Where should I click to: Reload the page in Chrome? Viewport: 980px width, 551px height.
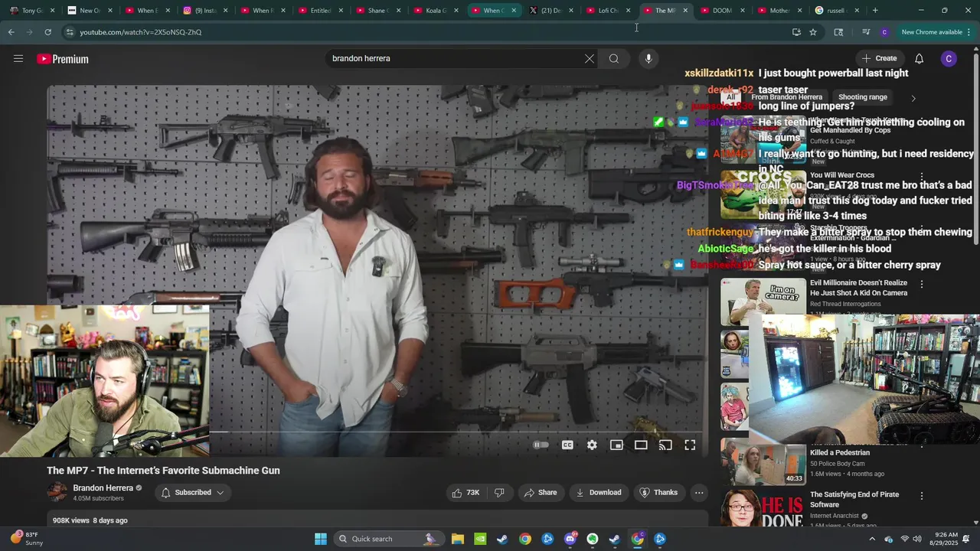coord(47,32)
